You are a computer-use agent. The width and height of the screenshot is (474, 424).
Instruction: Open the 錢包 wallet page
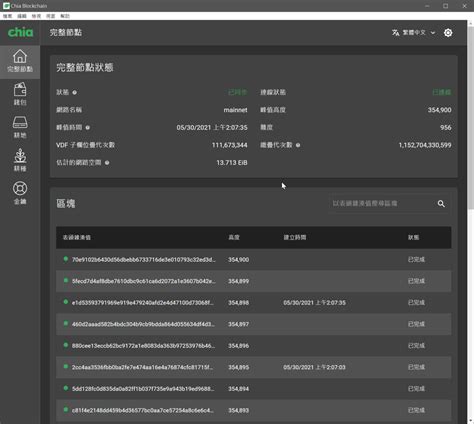pyautogui.click(x=20, y=94)
